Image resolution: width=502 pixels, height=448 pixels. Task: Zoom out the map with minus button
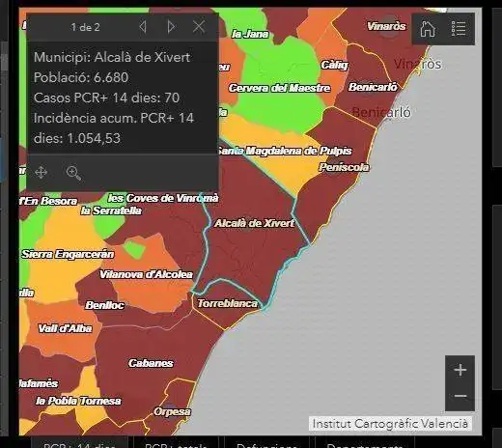[x=460, y=397]
